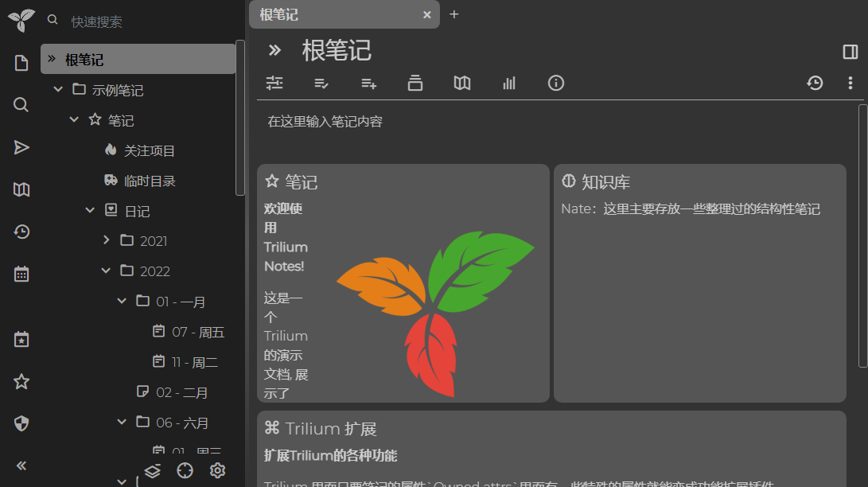Click the Trilium leaf logo image in 笔记 card
868x487 pixels.
coord(435,314)
